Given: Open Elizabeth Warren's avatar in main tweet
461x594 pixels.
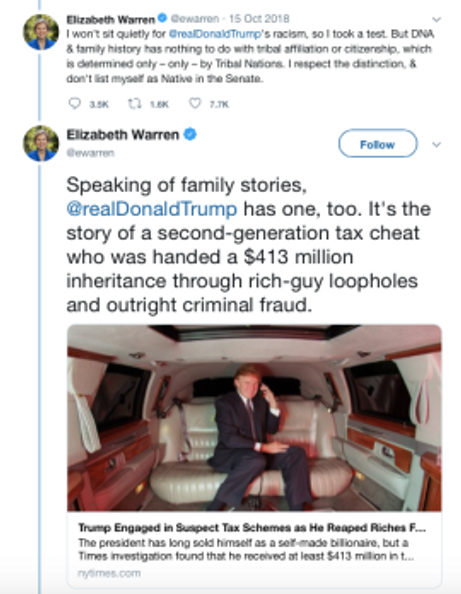Looking at the screenshot, I should pyautogui.click(x=41, y=143).
